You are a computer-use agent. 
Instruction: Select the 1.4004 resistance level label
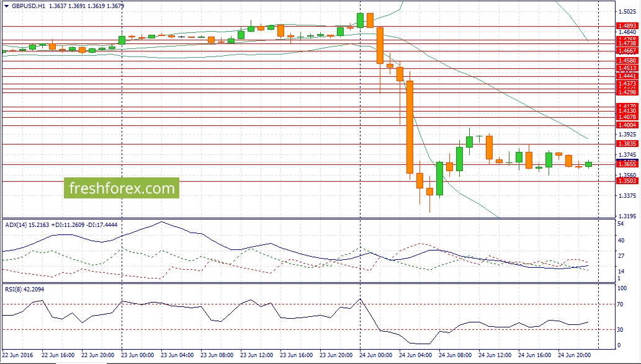tap(626, 125)
